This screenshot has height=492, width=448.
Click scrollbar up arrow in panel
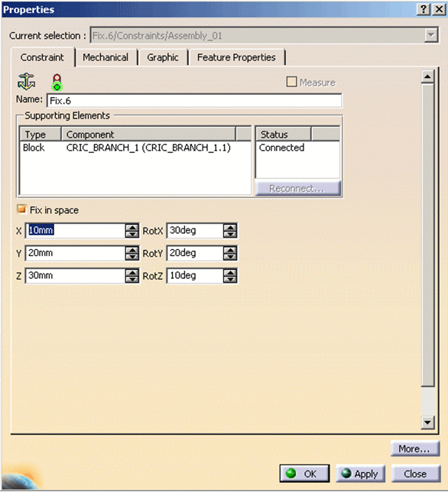pyautogui.click(x=427, y=76)
